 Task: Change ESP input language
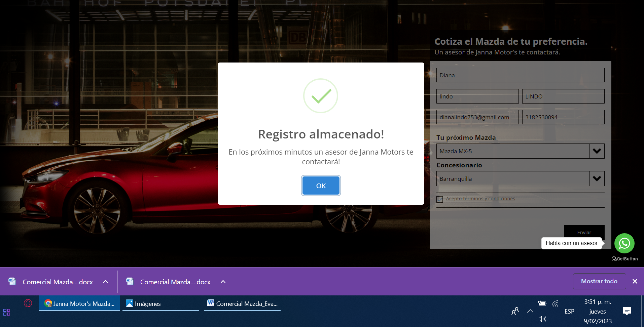coord(569,312)
